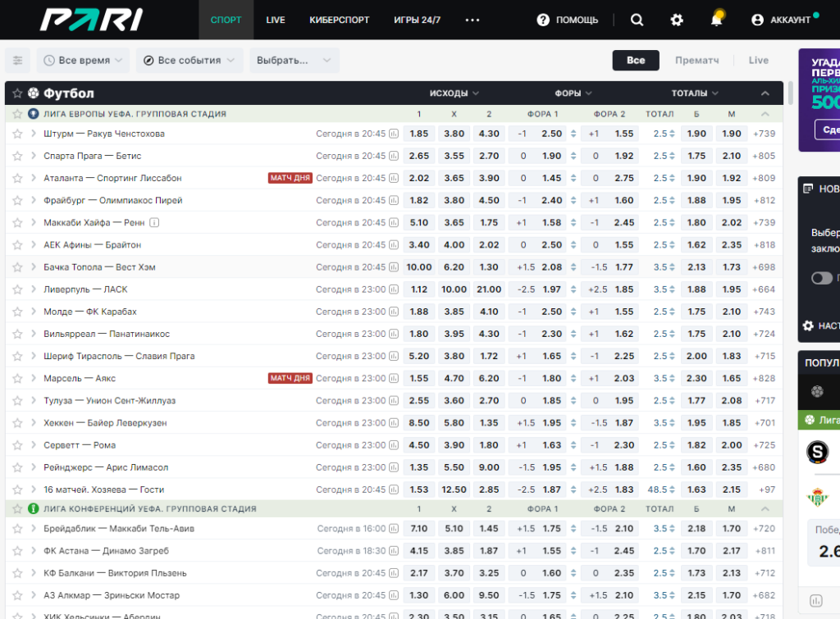Select the Все filter button
840x619 pixels.
click(x=636, y=61)
